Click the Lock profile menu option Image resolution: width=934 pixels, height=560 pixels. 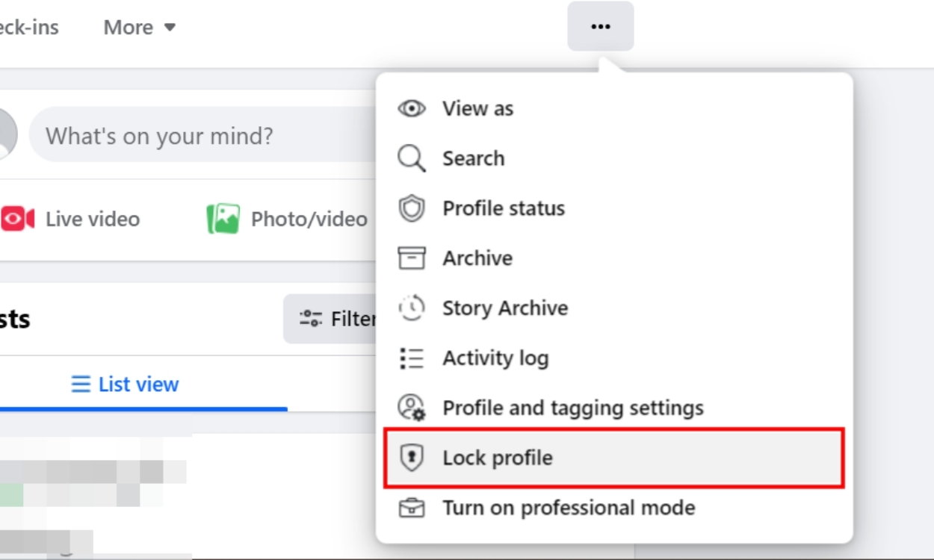pos(498,458)
